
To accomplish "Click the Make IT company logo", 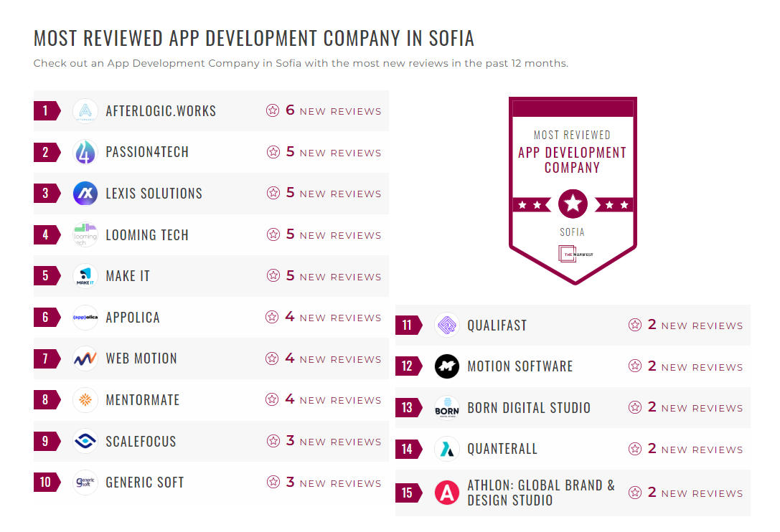I will [x=85, y=276].
